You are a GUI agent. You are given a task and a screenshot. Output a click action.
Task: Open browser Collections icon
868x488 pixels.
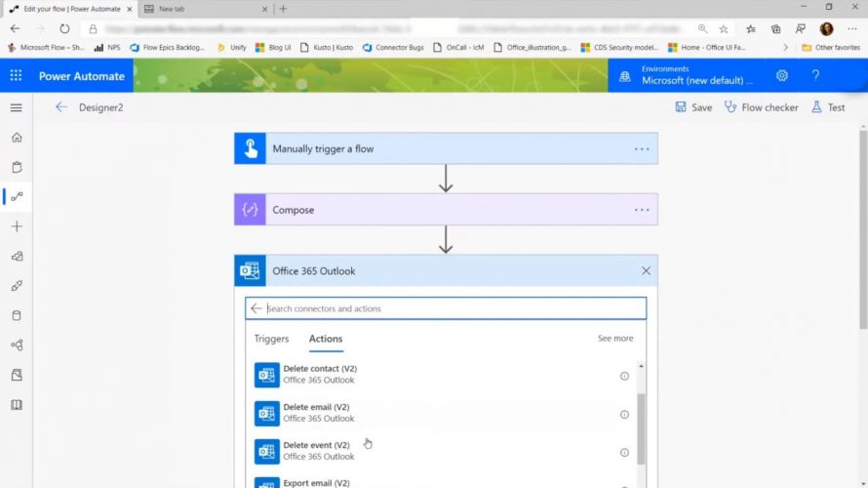775,29
